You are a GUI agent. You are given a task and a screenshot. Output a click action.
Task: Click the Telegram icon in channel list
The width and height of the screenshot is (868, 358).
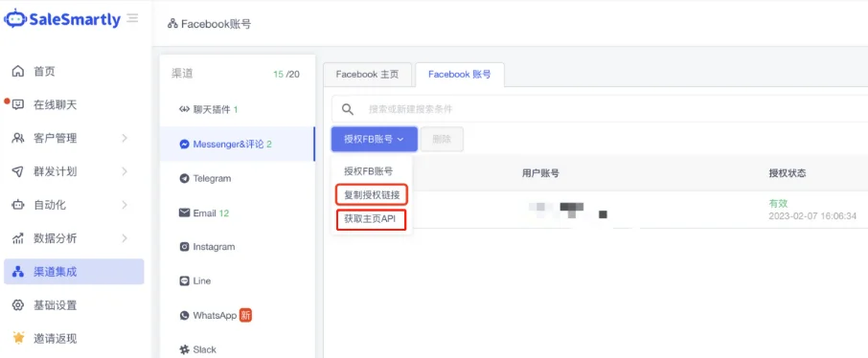[184, 179]
